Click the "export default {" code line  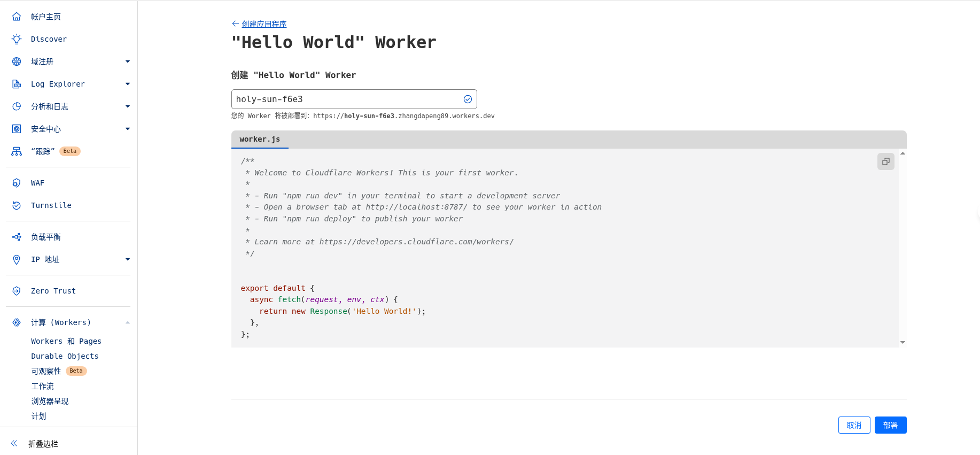click(277, 288)
